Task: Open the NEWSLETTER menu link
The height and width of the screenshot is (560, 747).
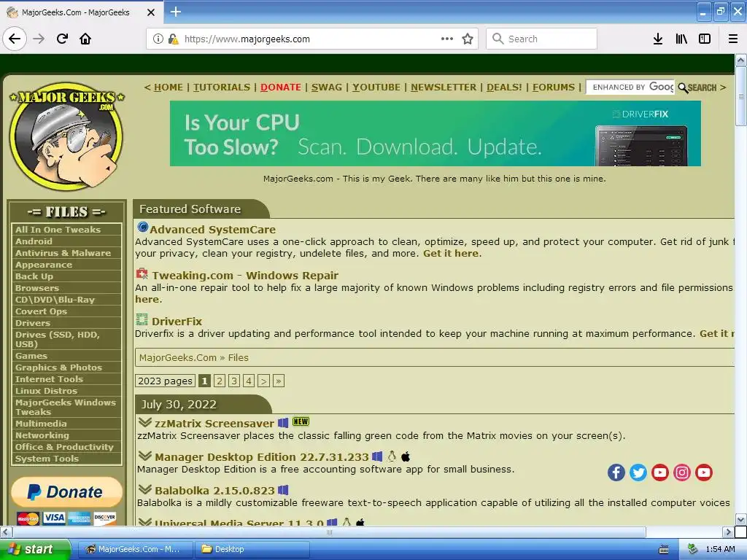Action: 444,87
